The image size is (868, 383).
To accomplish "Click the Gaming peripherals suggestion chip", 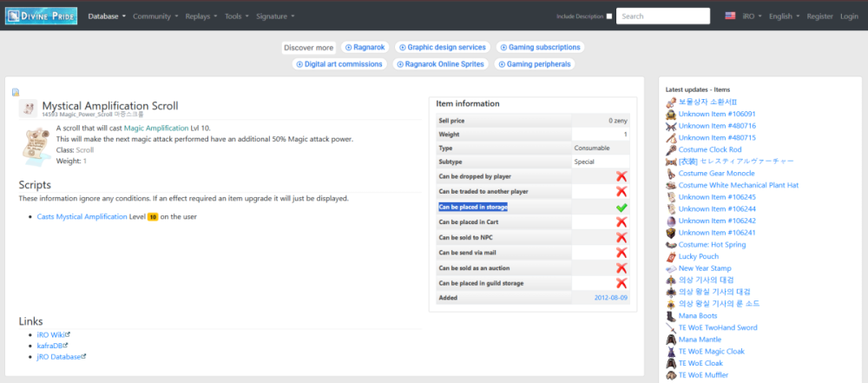I will click(535, 64).
